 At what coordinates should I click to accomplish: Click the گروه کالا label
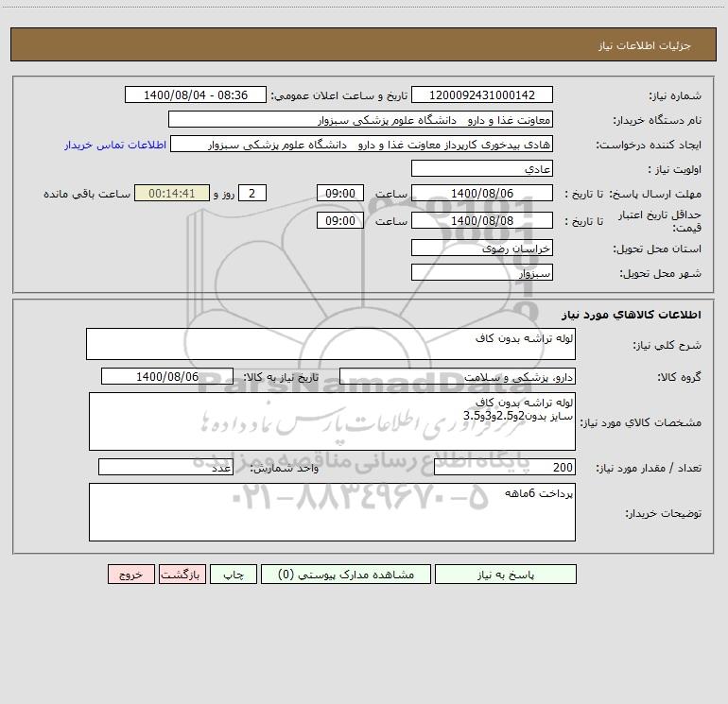[679, 377]
